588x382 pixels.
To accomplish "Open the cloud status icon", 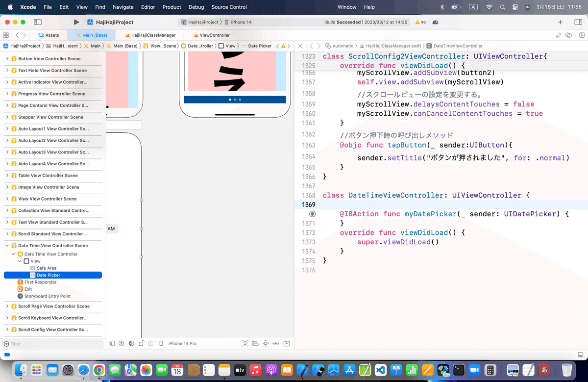I will (x=436, y=22).
